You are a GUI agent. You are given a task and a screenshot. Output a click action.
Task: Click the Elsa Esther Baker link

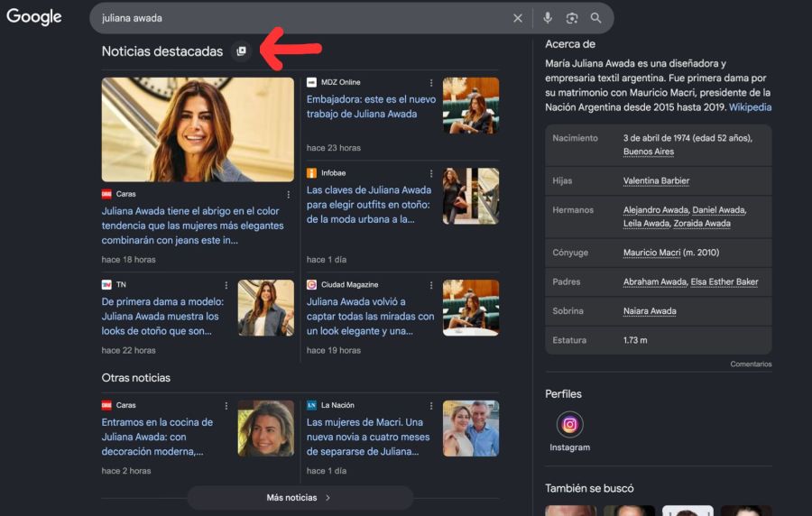(724, 281)
